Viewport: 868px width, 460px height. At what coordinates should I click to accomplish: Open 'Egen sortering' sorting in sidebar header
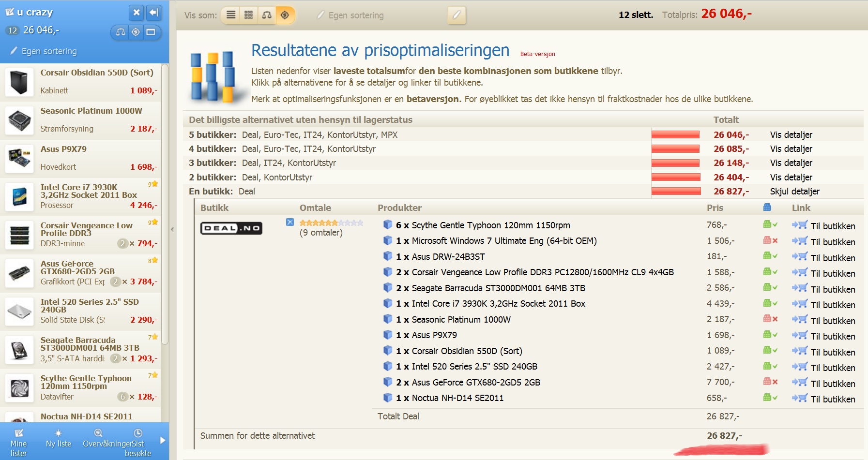(44, 51)
